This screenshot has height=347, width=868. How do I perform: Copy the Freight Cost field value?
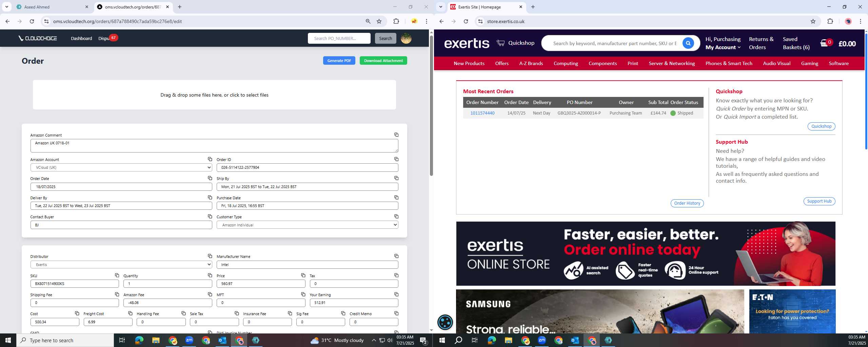pos(130,313)
